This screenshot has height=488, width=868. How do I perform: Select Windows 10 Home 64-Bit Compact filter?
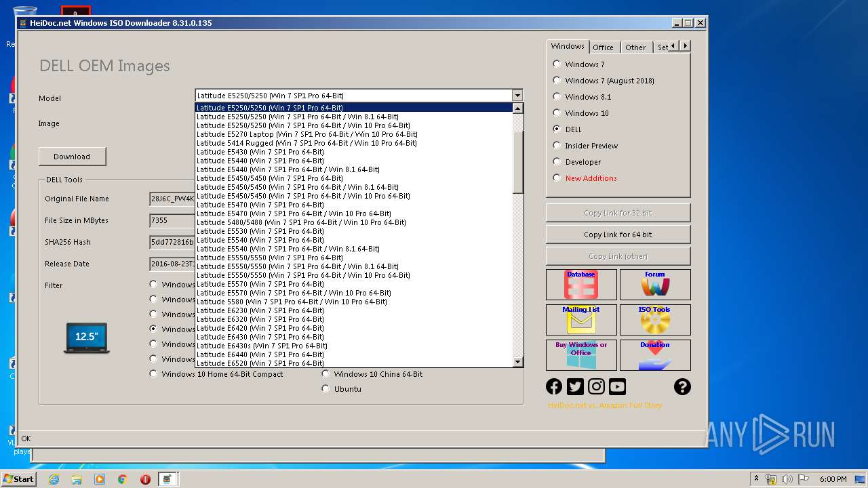point(153,373)
